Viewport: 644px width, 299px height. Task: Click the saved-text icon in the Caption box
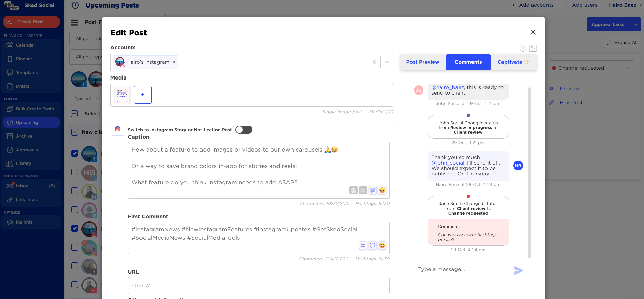(373, 190)
